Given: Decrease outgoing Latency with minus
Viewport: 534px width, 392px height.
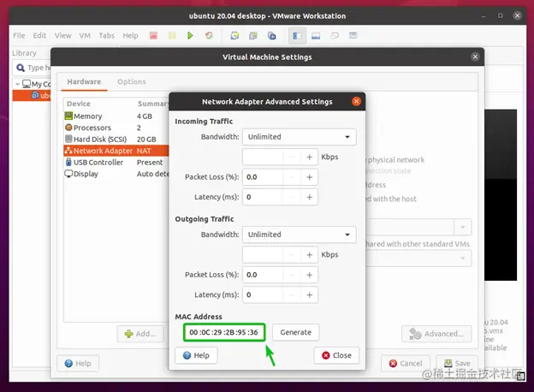Looking at the screenshot, I should (292, 295).
